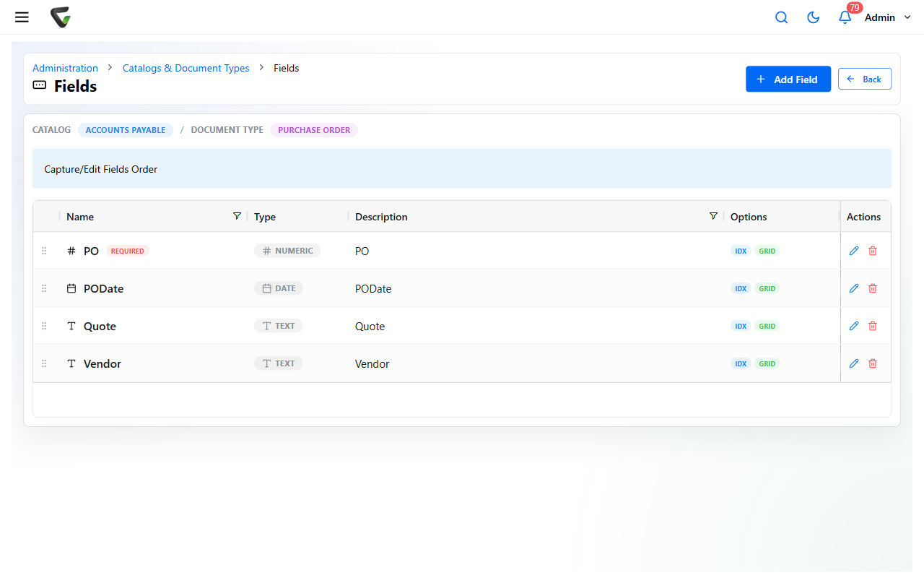Open notifications bell with 79 badge

(x=845, y=16)
